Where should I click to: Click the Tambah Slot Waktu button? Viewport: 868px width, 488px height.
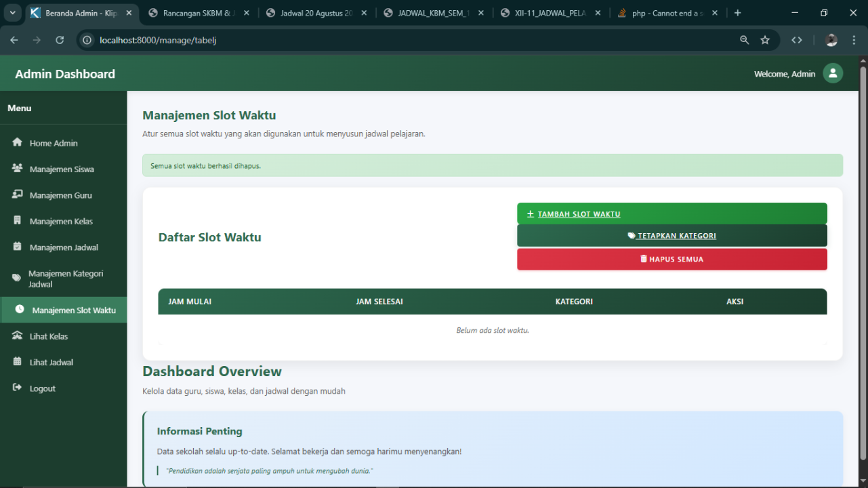[x=671, y=213]
